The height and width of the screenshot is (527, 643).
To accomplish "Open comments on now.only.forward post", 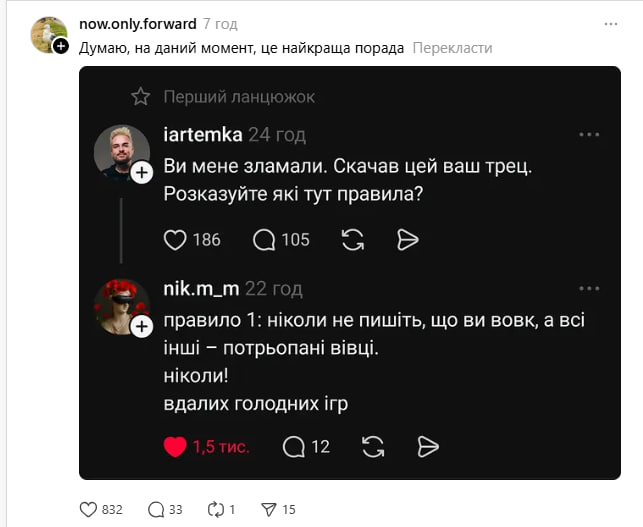I will (156, 509).
